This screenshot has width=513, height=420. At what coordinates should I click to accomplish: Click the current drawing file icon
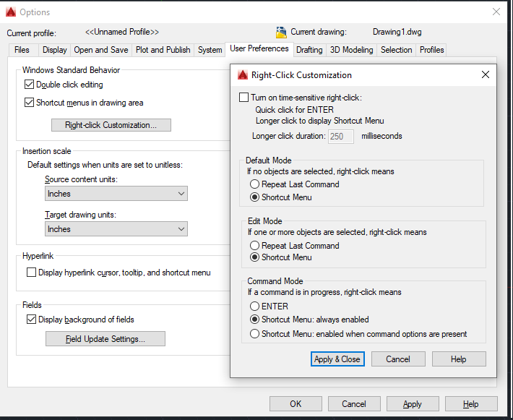(x=282, y=32)
